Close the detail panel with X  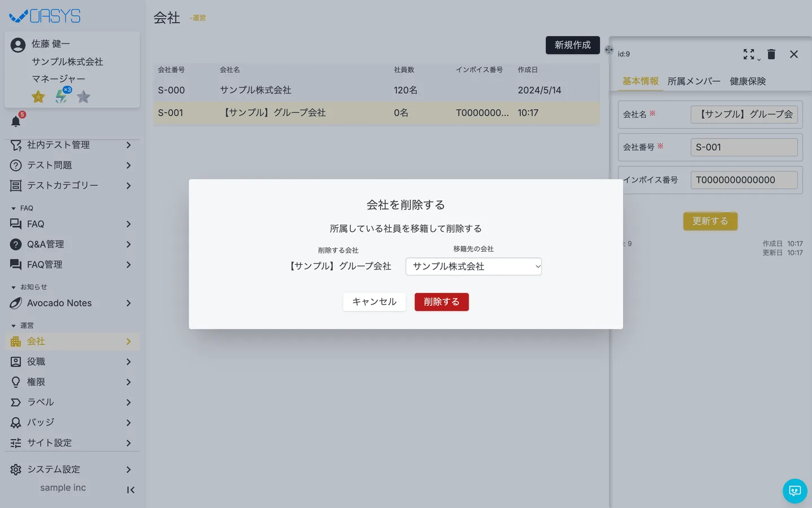(794, 54)
